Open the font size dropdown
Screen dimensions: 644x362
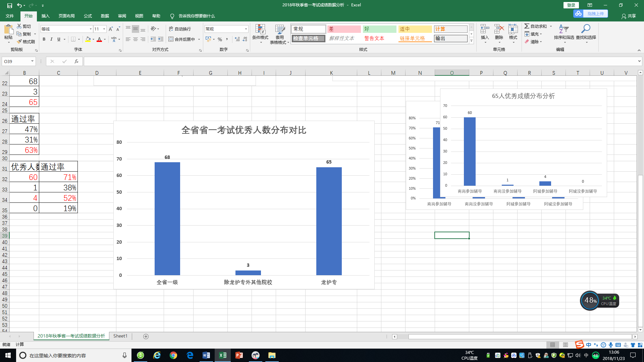pos(104,29)
